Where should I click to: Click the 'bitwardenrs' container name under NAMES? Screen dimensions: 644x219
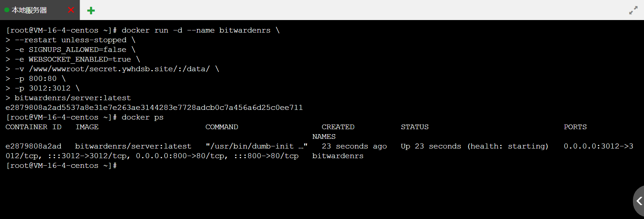pos(338,156)
